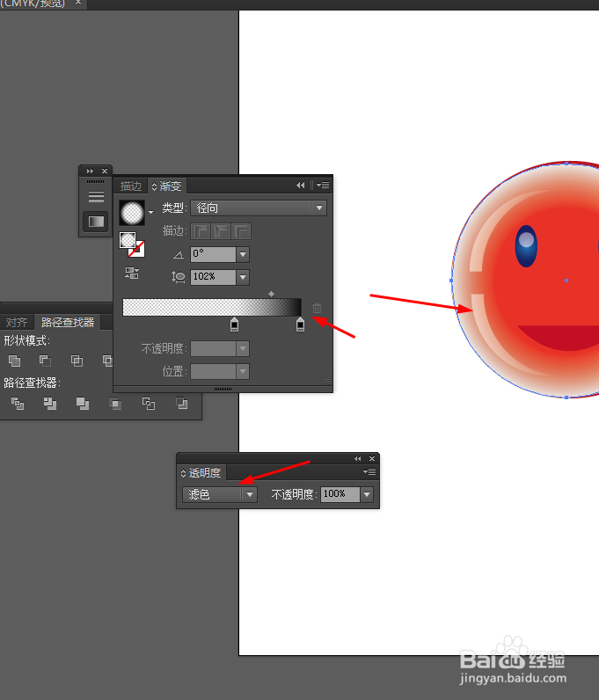This screenshot has height=700, width=599.
Task: Click the Minus Back pathfinder icon
Action: click(x=181, y=404)
